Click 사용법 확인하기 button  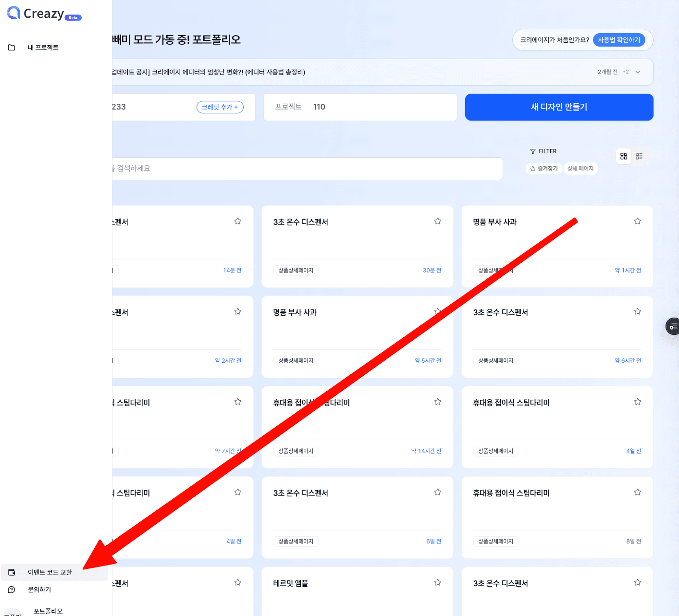click(x=619, y=40)
